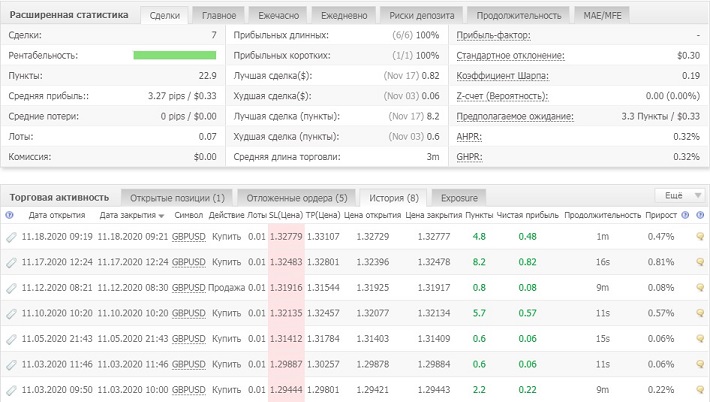Click the tag icon of 11.10.2020 10:20 trade
Screen dimensions: 710x402
click(x=11, y=313)
